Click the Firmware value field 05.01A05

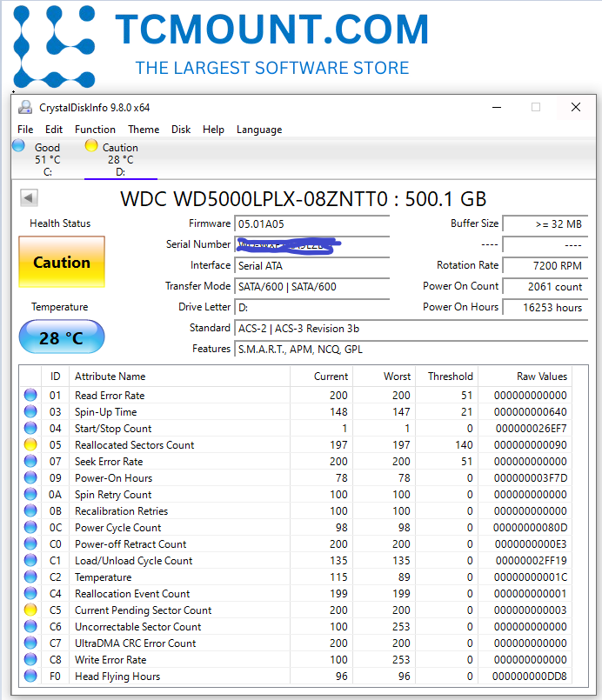point(311,223)
